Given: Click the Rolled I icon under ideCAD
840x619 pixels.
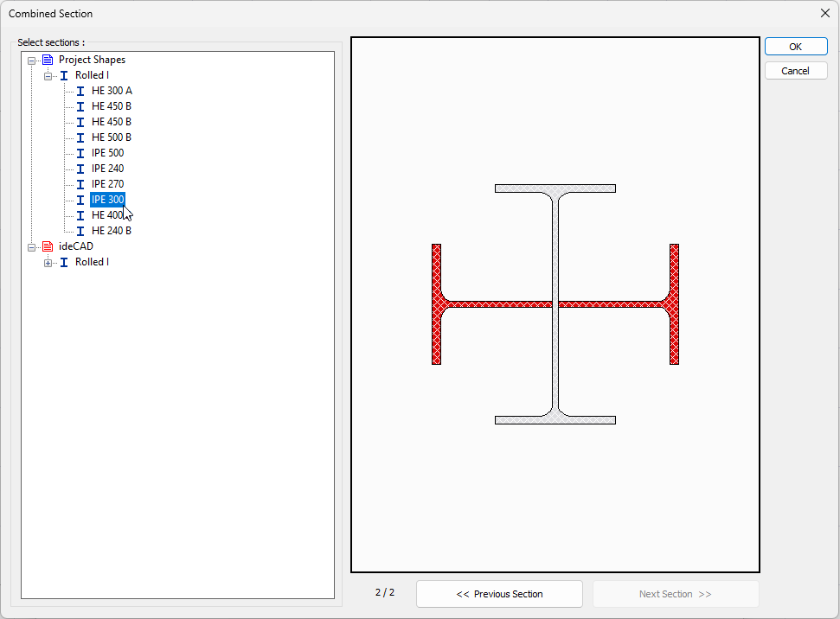Looking at the screenshot, I should pos(64,262).
